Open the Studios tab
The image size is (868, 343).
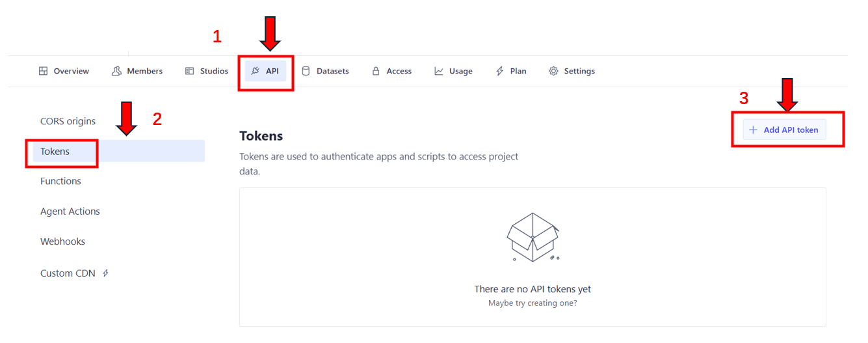pyautogui.click(x=207, y=71)
